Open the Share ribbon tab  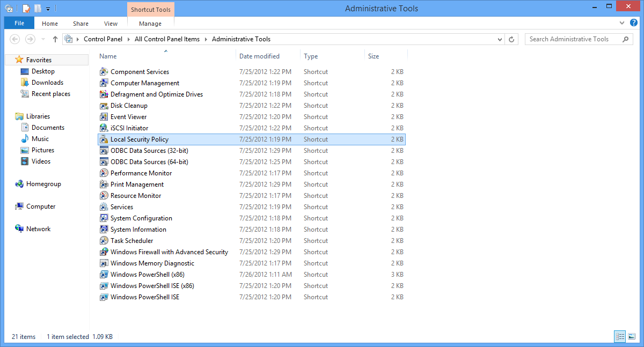click(x=81, y=23)
